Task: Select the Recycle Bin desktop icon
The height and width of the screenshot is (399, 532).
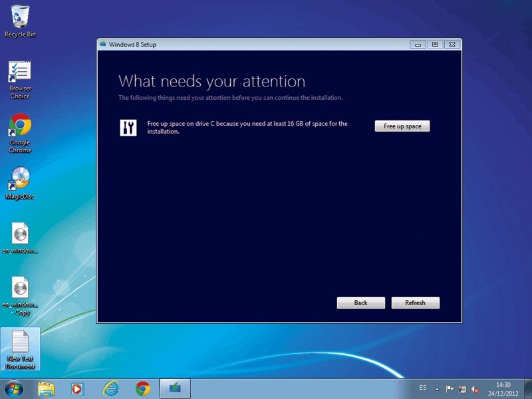Action: [x=20, y=21]
